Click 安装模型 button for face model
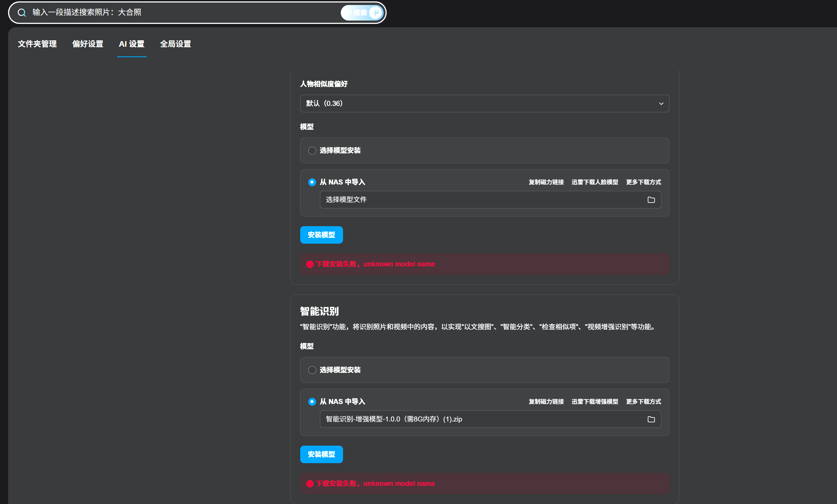Image resolution: width=837 pixels, height=504 pixels. 321,235
